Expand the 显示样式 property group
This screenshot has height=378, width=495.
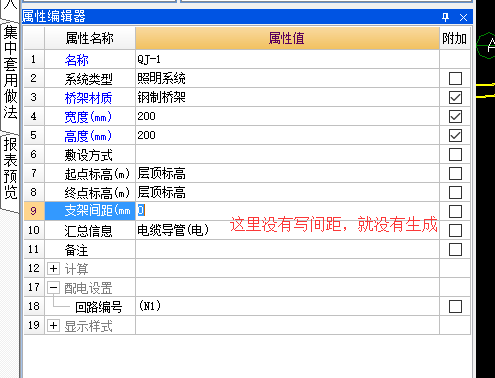(x=53, y=326)
